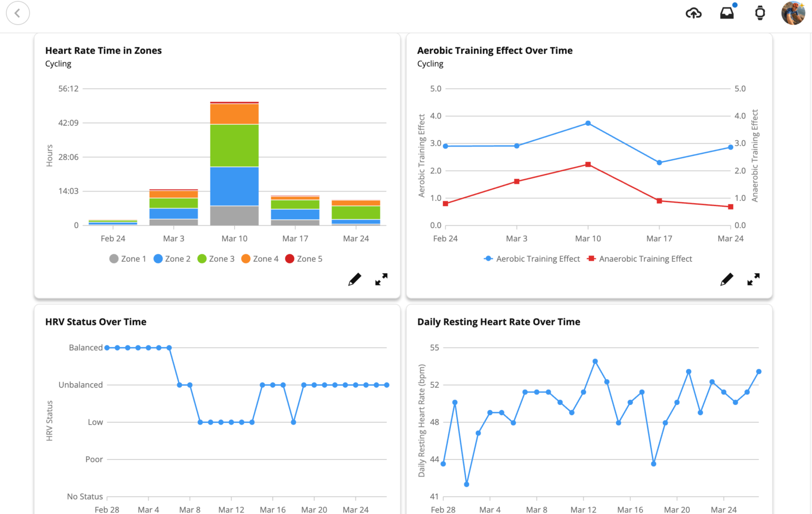Expand the Heart Rate Time in Zones chart
This screenshot has height=514, width=812.
point(381,279)
